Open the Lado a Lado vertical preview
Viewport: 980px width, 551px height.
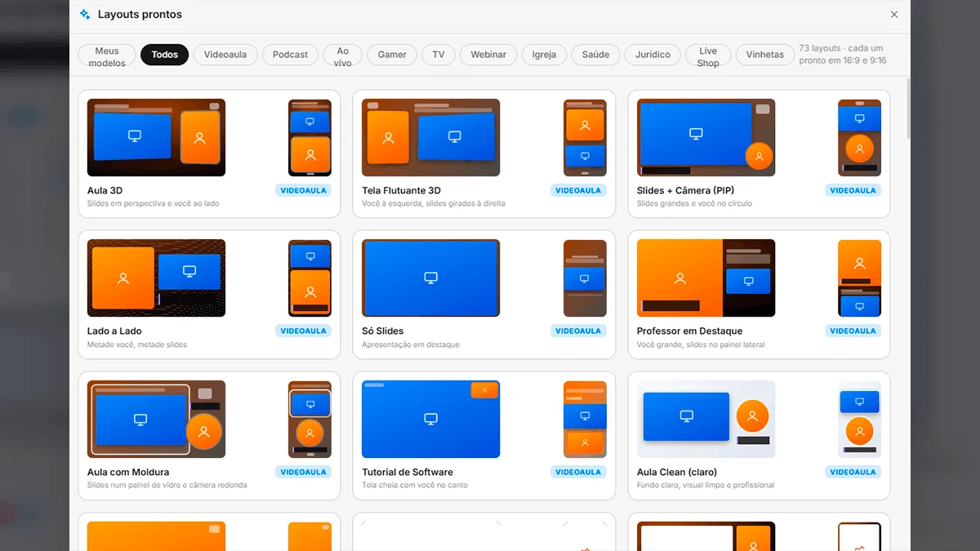pos(310,278)
